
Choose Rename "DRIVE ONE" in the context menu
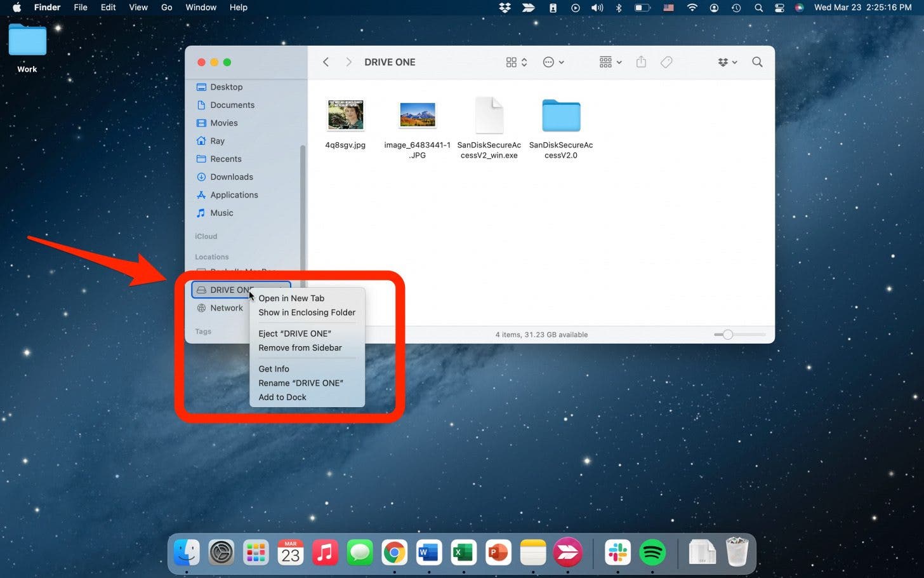click(301, 383)
